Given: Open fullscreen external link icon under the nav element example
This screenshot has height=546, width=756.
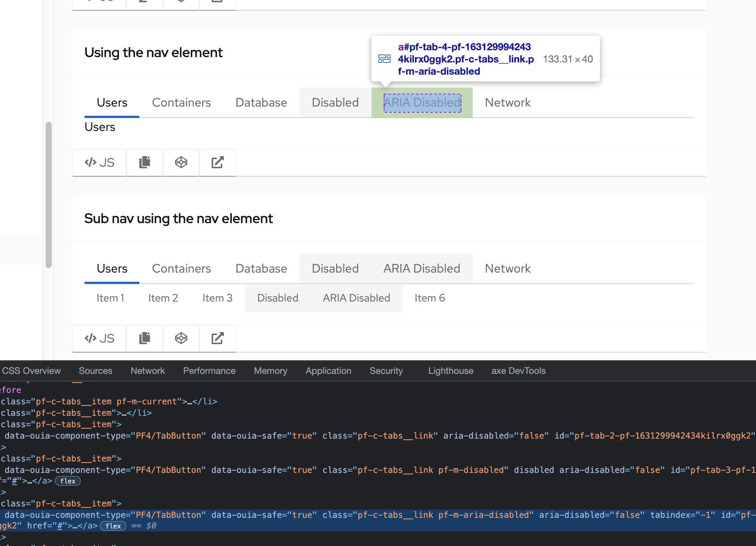Looking at the screenshot, I should (217, 163).
